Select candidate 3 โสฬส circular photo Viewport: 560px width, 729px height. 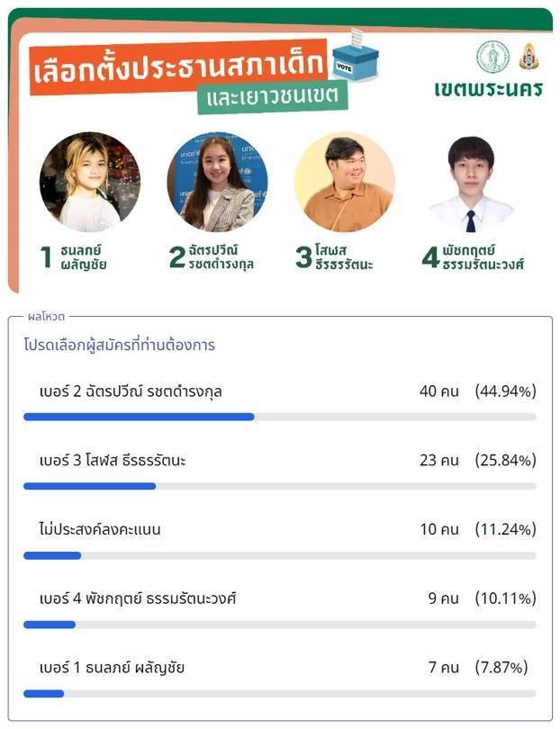pos(345,182)
